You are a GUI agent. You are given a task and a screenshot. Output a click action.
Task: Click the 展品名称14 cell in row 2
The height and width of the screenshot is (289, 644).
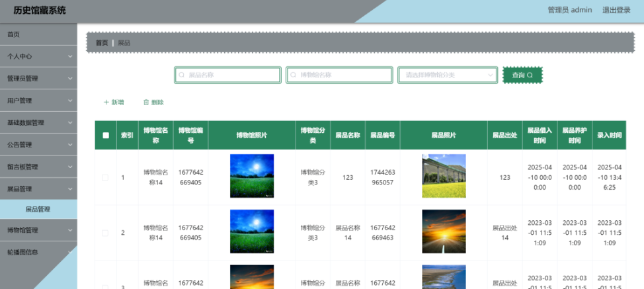click(348, 233)
